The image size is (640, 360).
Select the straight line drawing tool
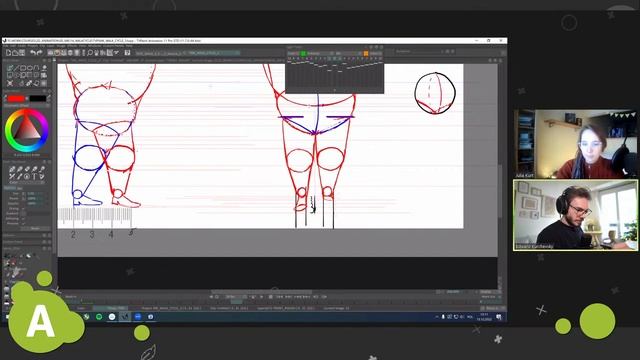click(x=17, y=68)
